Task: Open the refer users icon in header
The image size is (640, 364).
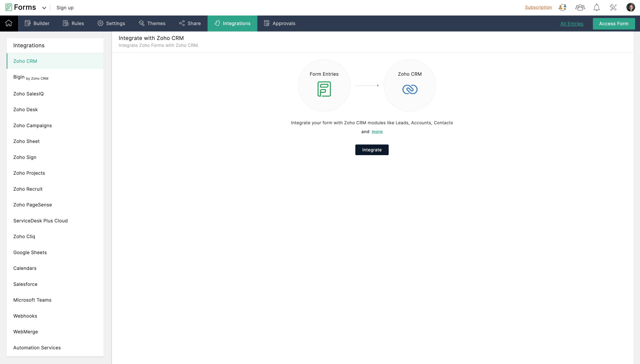Action: click(x=562, y=7)
